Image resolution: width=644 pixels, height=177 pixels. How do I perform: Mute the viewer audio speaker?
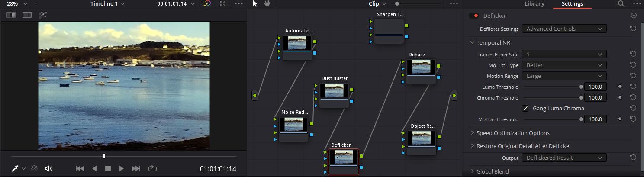[48, 168]
